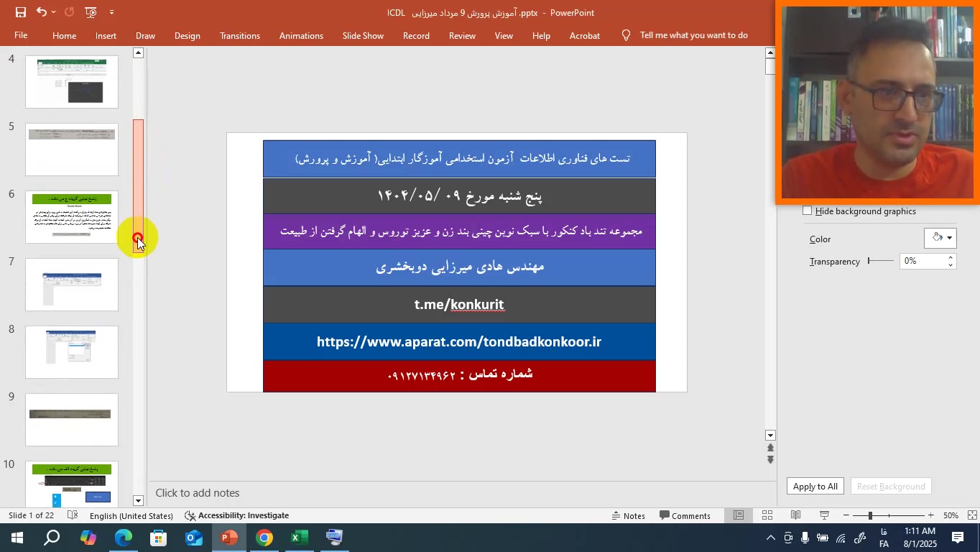Open the Windows Start menu
This screenshot has width=980, height=552.
[x=17, y=538]
